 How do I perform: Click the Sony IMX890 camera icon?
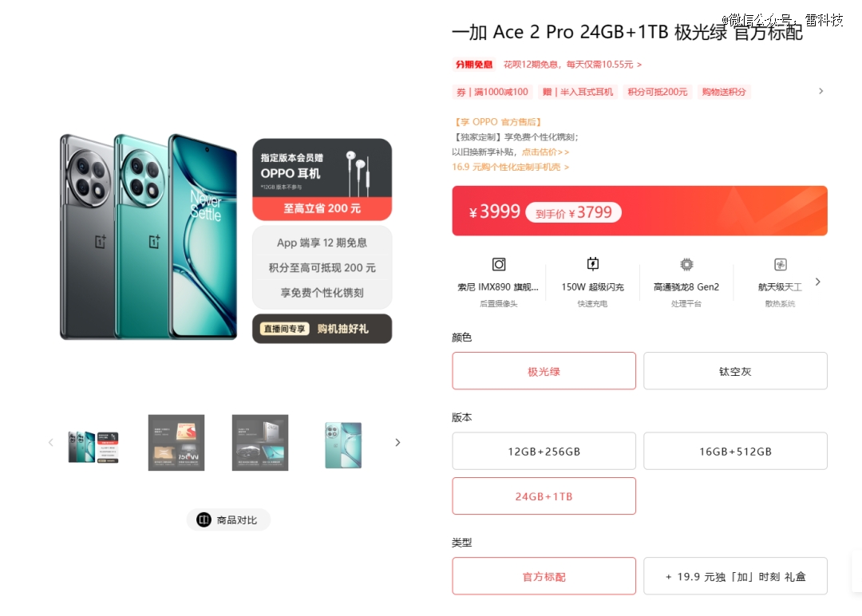coord(499,264)
